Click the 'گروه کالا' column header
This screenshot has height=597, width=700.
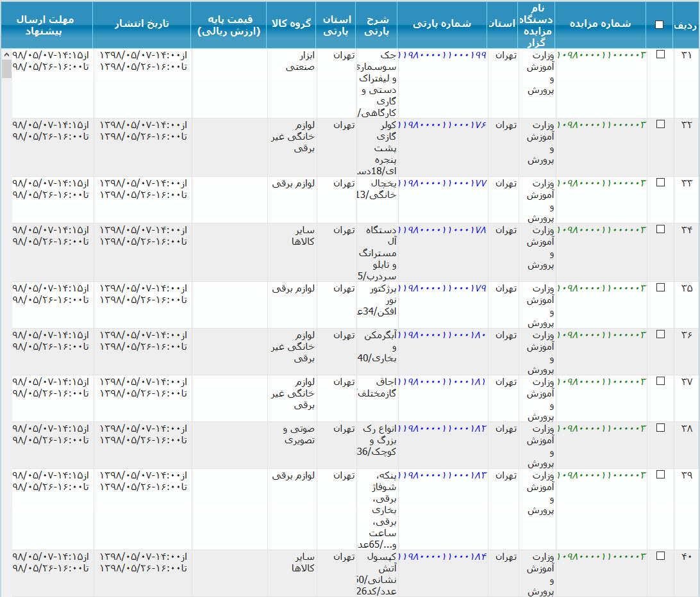(x=291, y=24)
